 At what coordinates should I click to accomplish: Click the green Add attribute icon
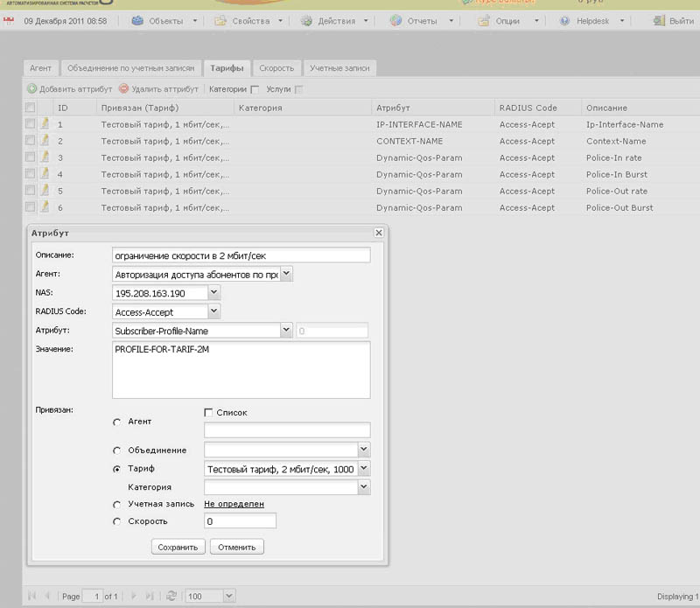(x=31, y=88)
